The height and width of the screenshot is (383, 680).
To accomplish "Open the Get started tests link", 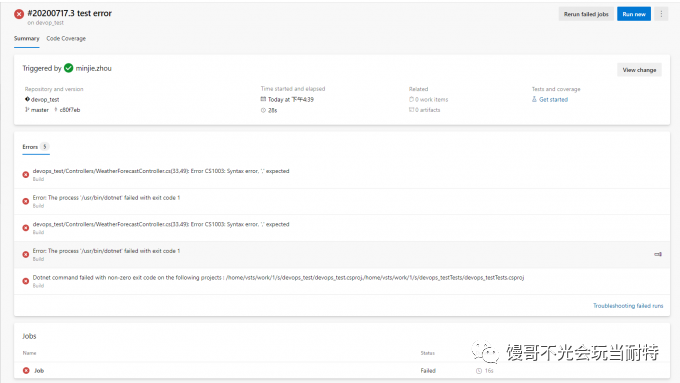I will pyautogui.click(x=553, y=99).
